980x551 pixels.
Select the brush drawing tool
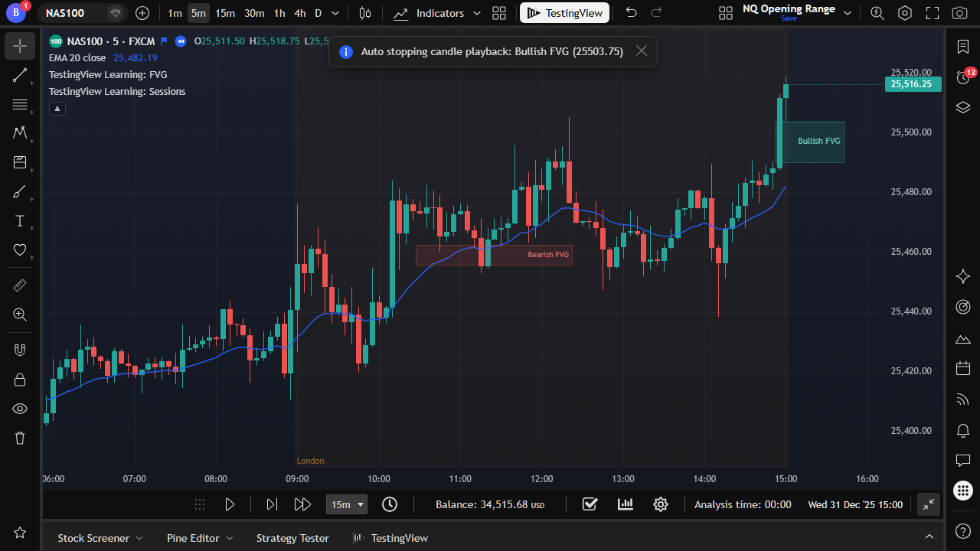pos(20,191)
